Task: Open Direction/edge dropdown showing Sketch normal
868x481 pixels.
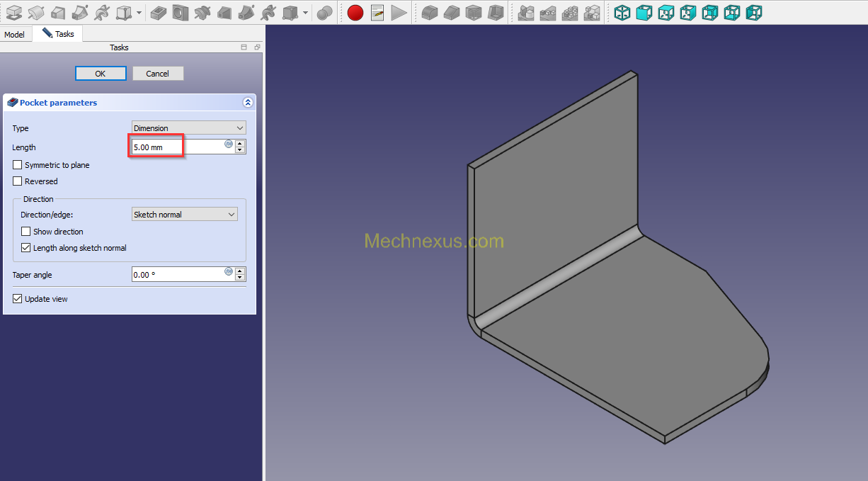Action: click(x=185, y=214)
